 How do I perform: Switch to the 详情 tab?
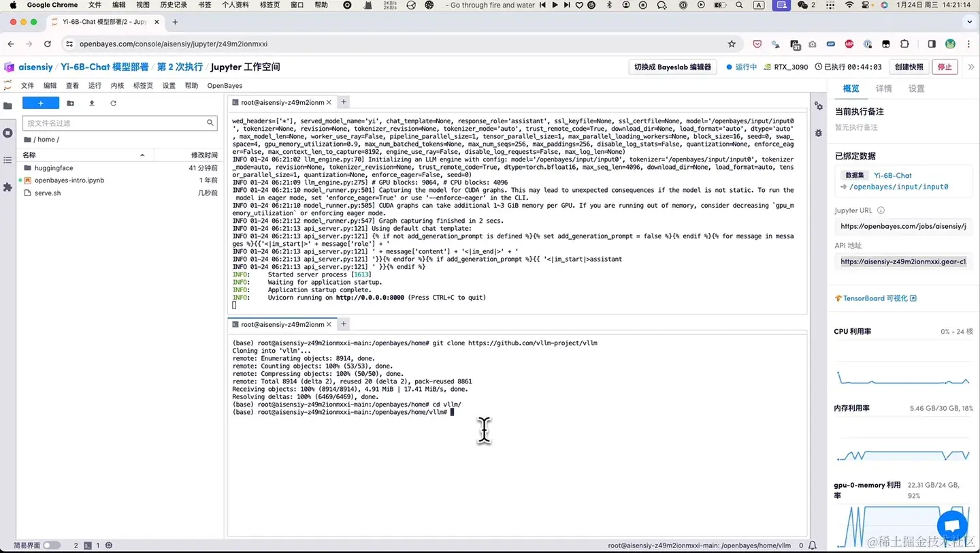point(883,89)
